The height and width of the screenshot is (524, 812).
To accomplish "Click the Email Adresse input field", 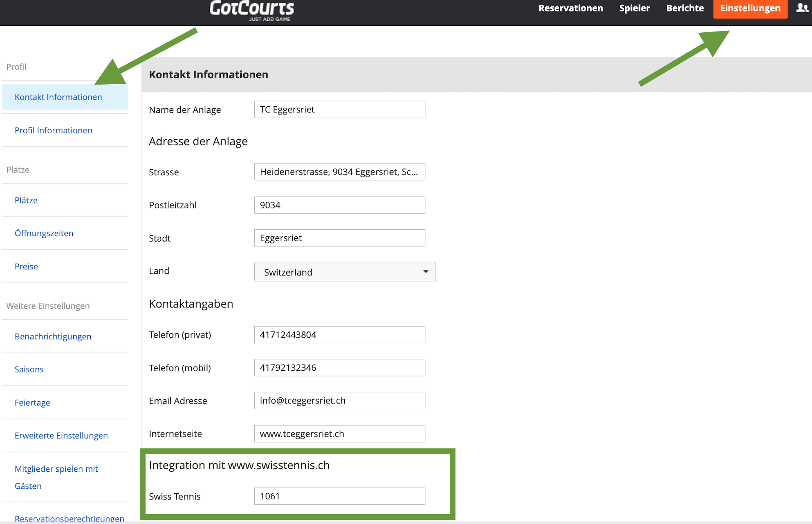I will [x=340, y=401].
